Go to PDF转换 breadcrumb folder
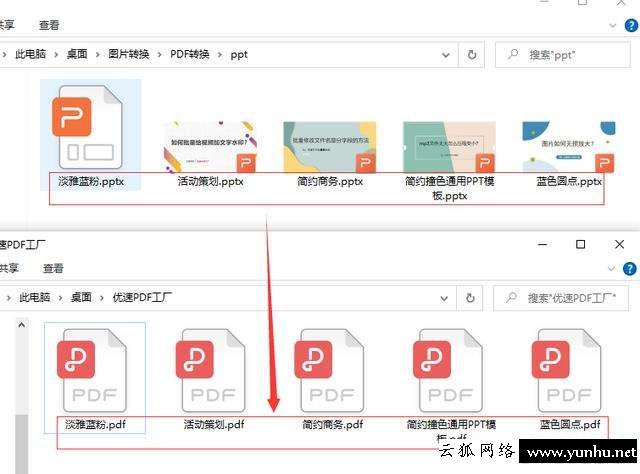Viewport: 640px width, 474px height. click(x=190, y=54)
